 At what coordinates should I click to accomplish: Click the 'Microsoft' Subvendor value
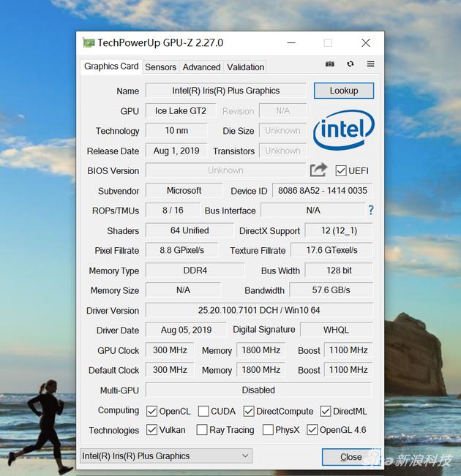[x=184, y=191]
